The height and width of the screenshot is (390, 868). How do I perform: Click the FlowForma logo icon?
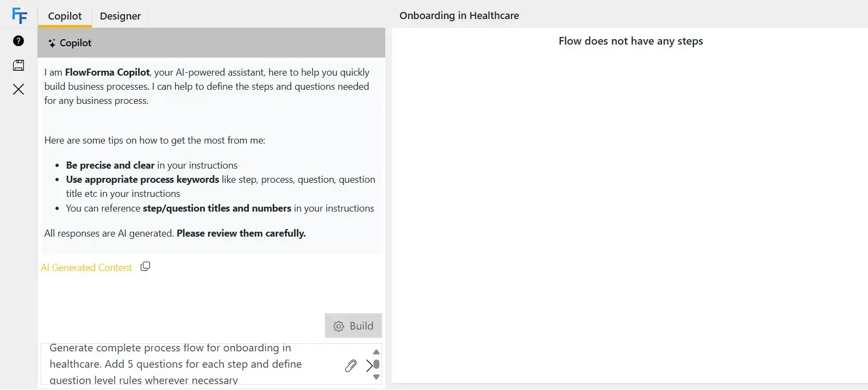(x=20, y=15)
